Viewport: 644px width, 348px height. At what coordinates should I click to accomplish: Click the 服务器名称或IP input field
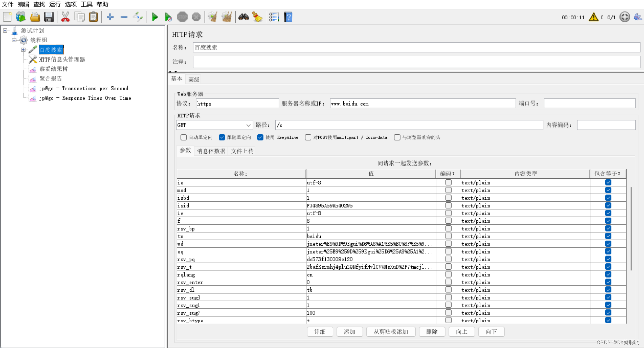(423, 103)
